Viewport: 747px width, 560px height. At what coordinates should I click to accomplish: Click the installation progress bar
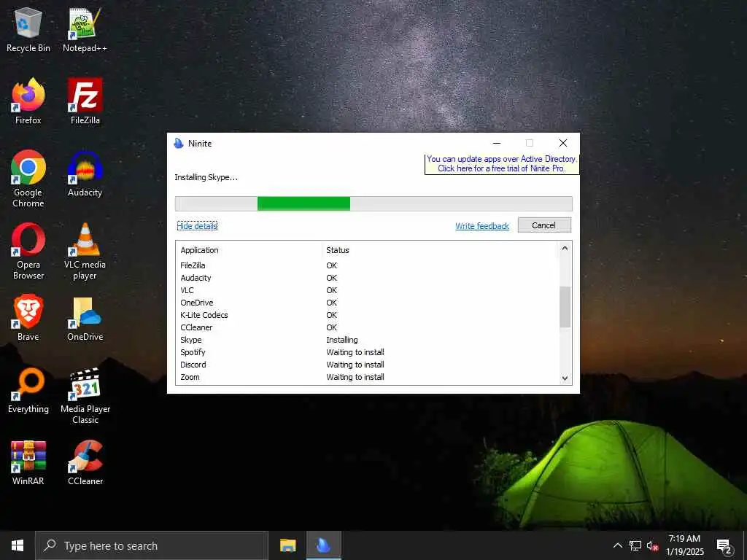tap(373, 203)
